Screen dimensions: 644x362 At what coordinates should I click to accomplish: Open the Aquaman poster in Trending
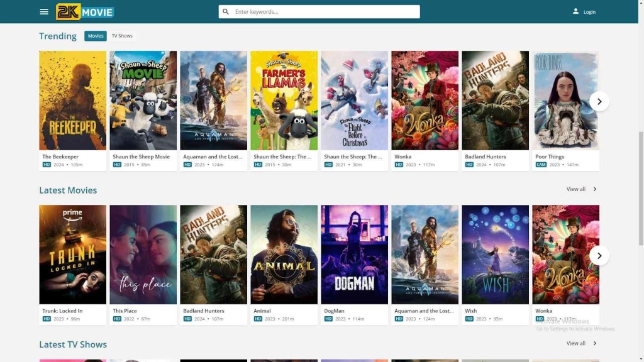[214, 101]
